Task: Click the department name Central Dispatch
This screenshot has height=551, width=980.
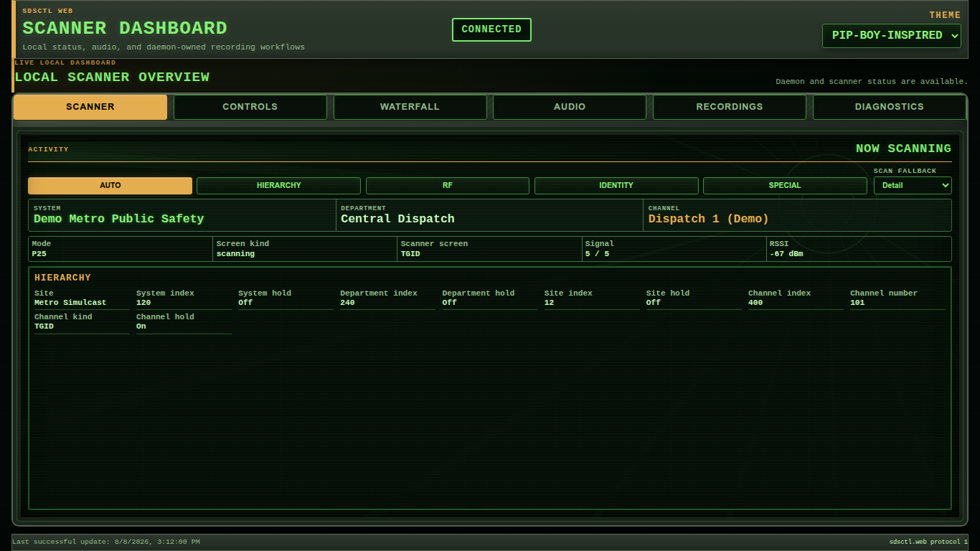Action: (397, 219)
